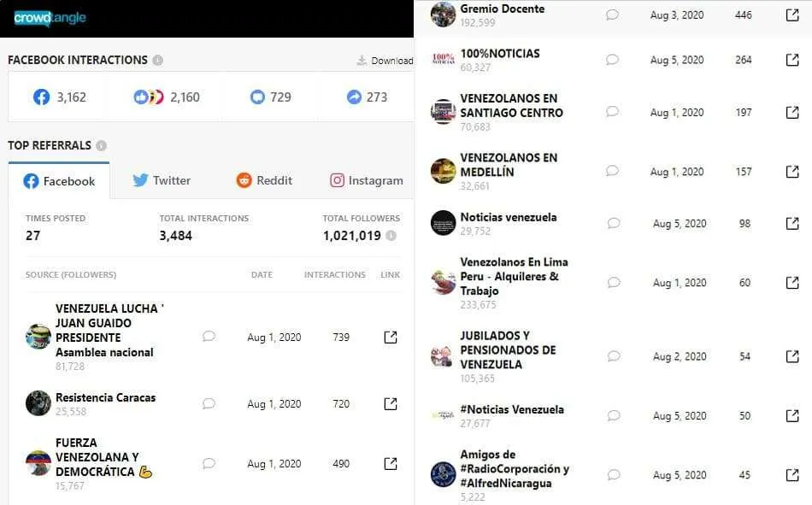
Task: Download the Facebook interactions data
Action: [385, 61]
